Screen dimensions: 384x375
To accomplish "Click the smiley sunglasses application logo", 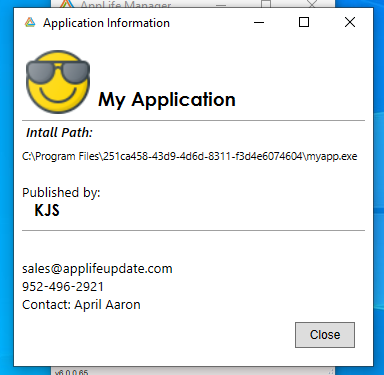I will point(58,82).
